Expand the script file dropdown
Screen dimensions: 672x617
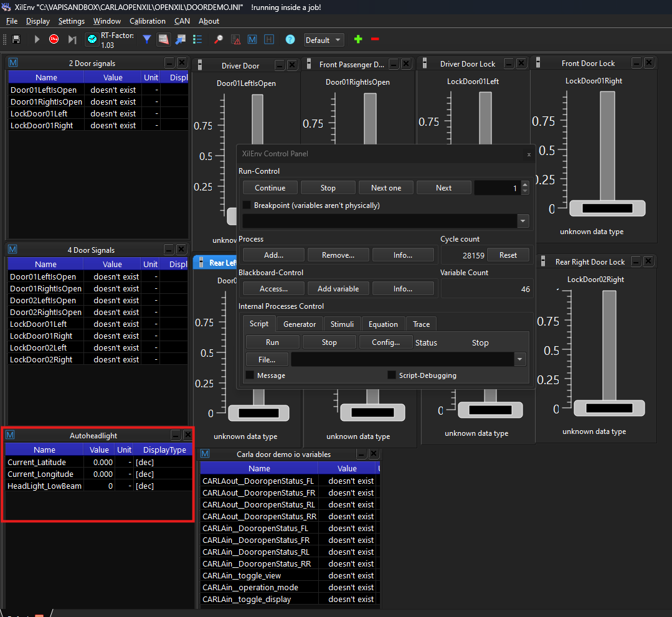(x=519, y=359)
